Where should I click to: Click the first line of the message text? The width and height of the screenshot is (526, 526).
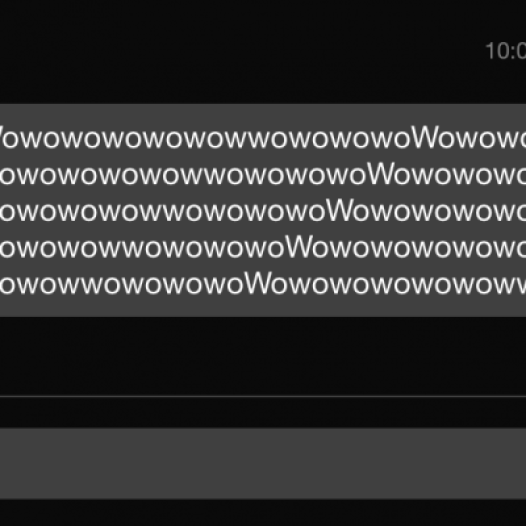pos(263,138)
